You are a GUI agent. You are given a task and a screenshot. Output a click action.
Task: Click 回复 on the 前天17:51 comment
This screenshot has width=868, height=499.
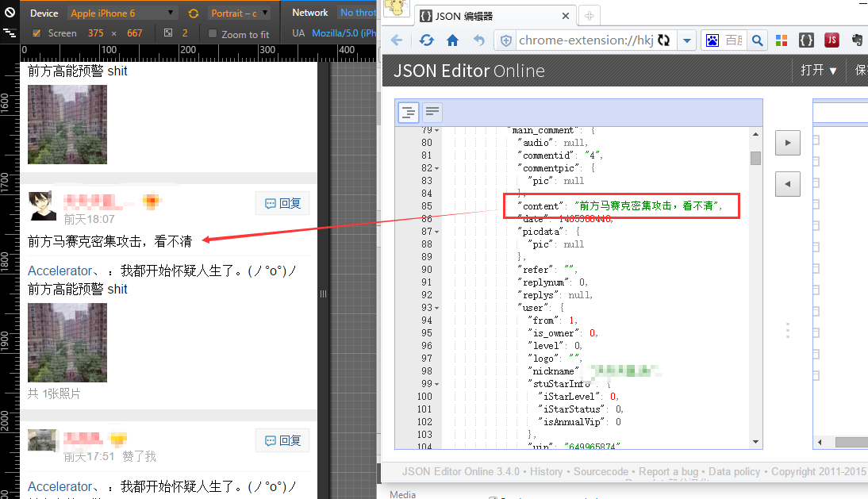tap(282, 440)
